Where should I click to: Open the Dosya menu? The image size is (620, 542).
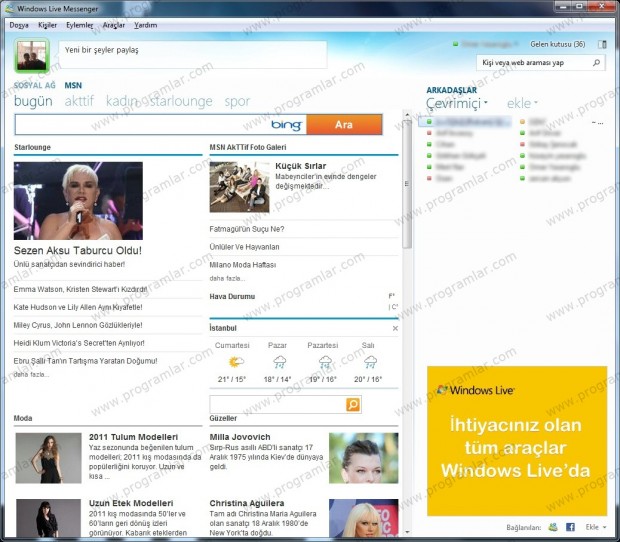pos(19,25)
